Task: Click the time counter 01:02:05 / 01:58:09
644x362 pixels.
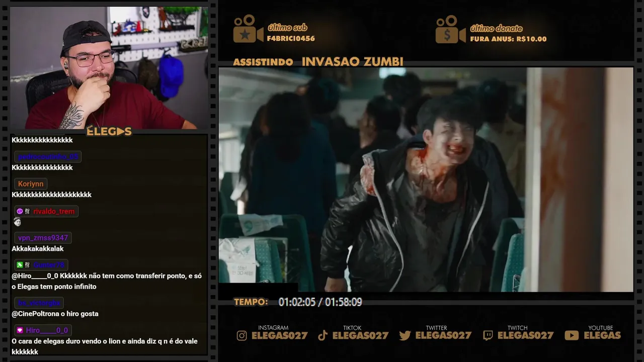Action: tap(320, 302)
